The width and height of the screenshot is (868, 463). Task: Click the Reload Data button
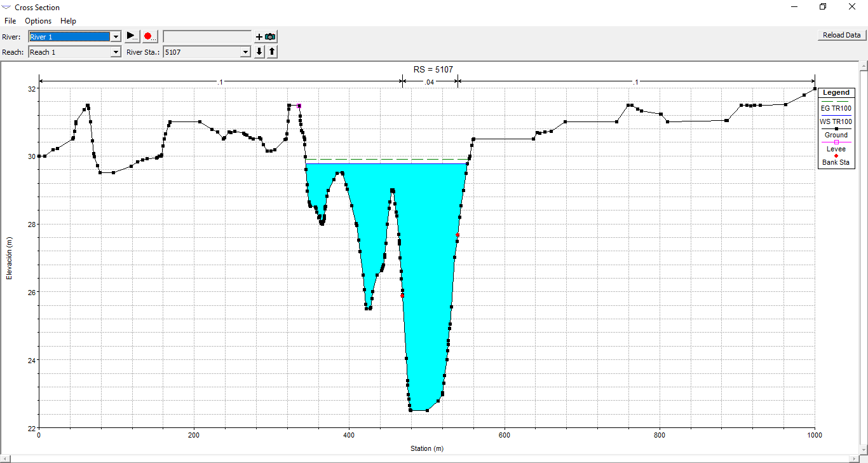[842, 35]
